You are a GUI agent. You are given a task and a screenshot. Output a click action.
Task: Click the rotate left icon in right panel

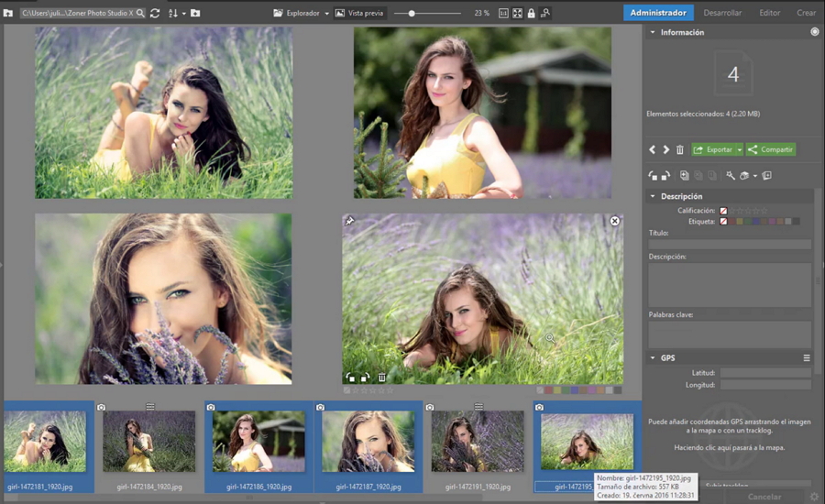coord(653,175)
